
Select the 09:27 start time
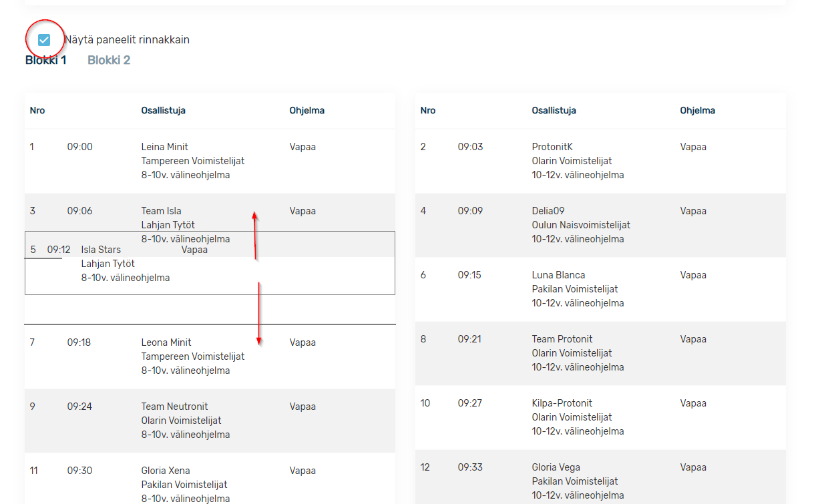coord(470,403)
